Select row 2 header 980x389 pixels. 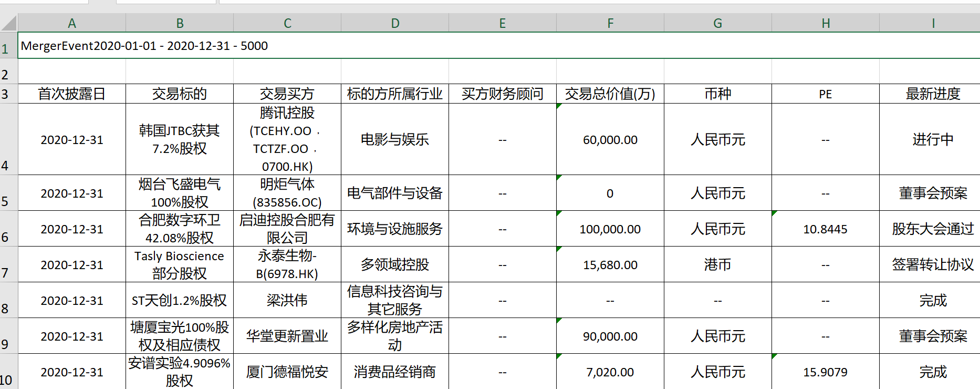tap(9, 71)
